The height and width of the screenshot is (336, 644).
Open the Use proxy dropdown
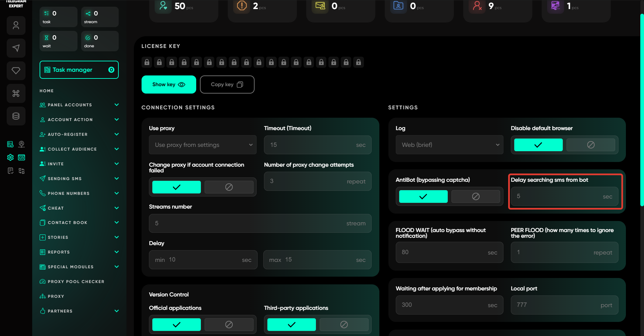[203, 145]
